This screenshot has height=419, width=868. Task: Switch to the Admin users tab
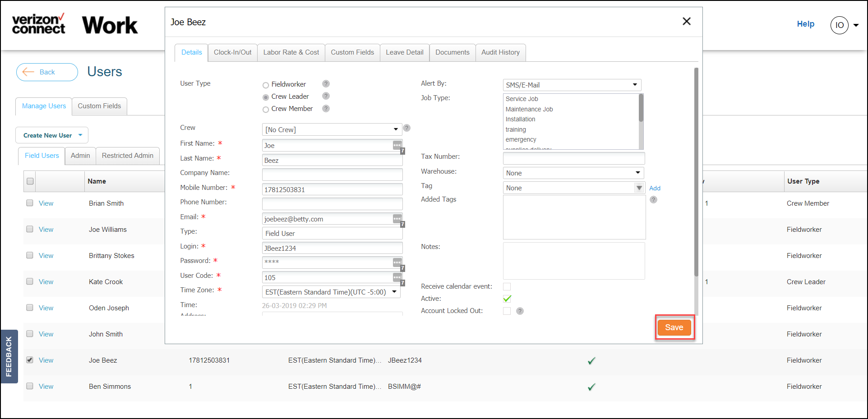point(80,156)
